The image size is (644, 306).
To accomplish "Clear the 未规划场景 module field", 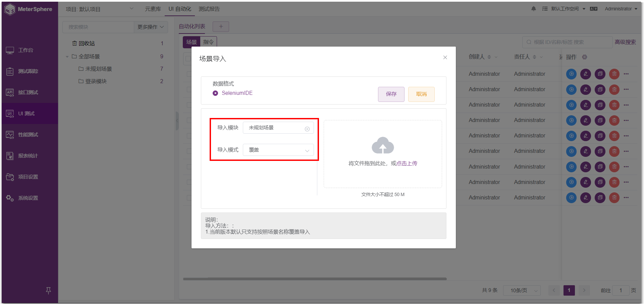I will tap(307, 129).
